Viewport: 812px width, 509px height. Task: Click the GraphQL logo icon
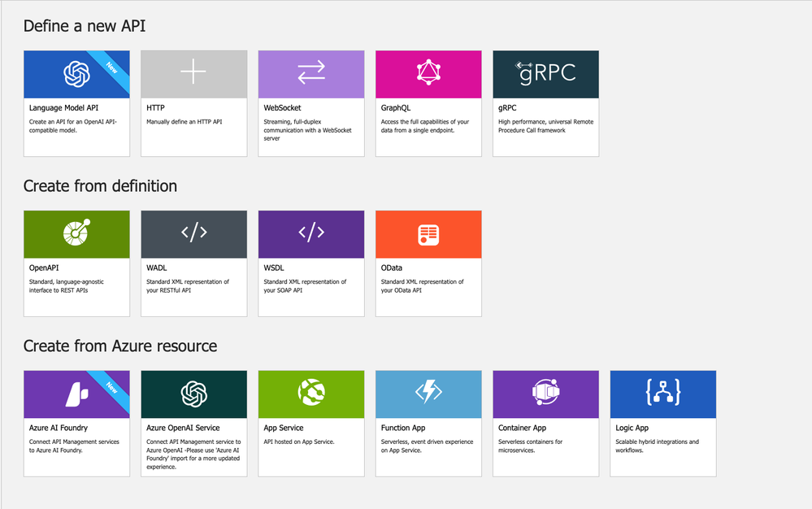click(x=429, y=72)
